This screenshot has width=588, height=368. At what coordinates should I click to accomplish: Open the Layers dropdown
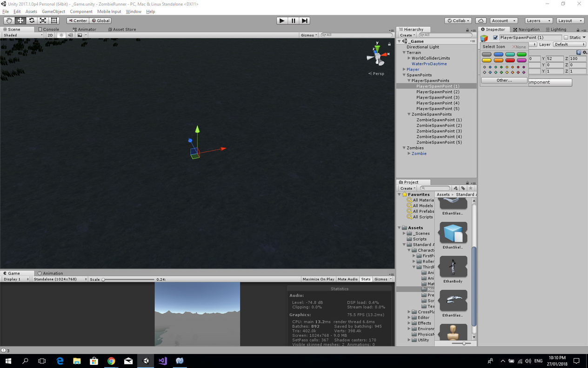click(538, 20)
